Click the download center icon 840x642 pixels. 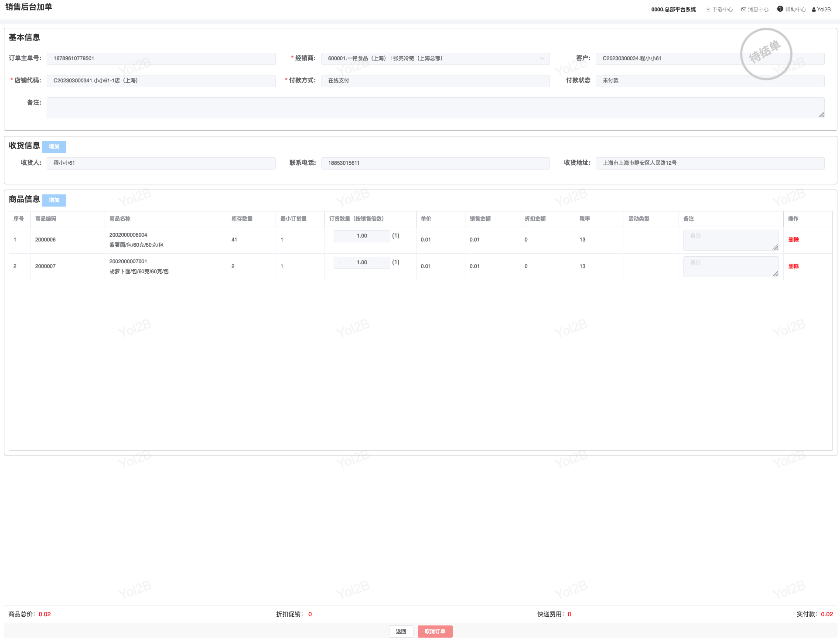708,10
